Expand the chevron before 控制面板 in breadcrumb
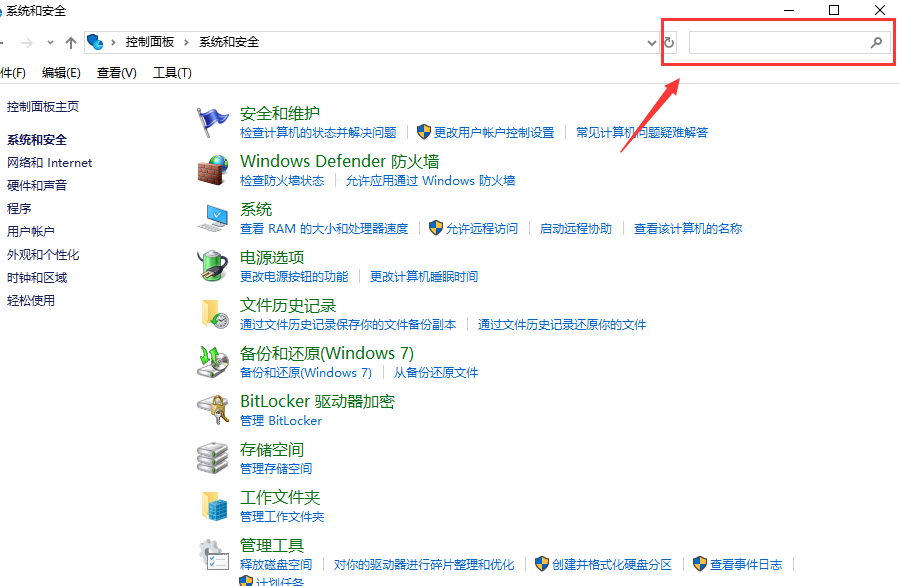Image resolution: width=900 pixels, height=586 pixels. click(113, 42)
